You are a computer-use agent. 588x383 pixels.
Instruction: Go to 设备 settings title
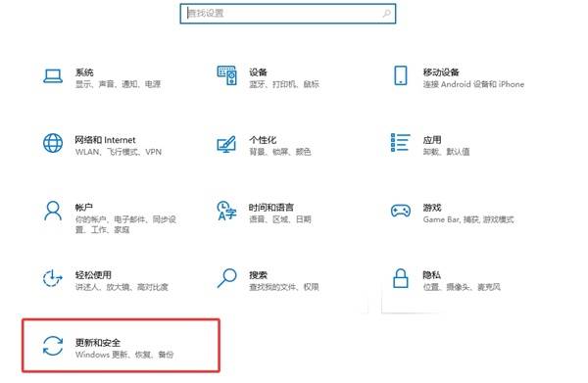[x=258, y=72]
